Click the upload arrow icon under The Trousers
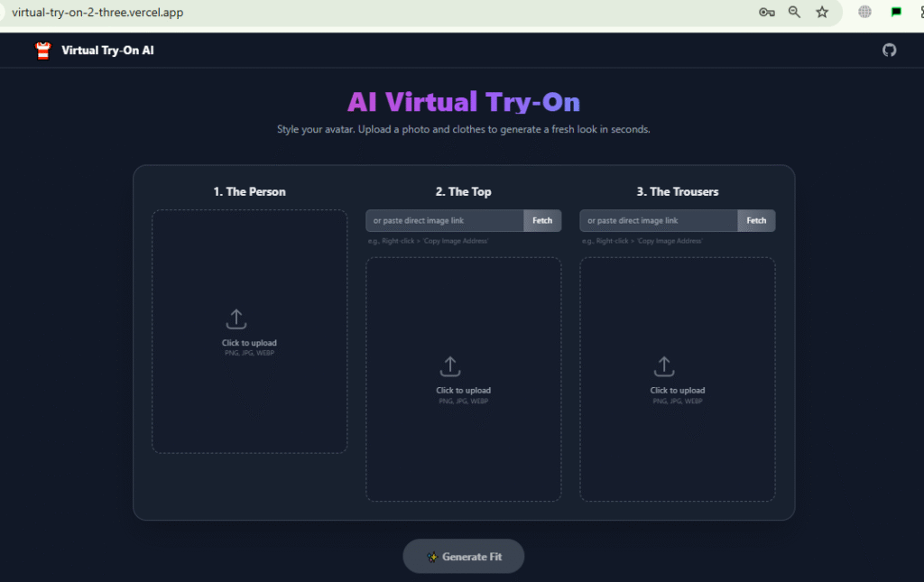Screen dimensions: 924x582 pos(664,366)
